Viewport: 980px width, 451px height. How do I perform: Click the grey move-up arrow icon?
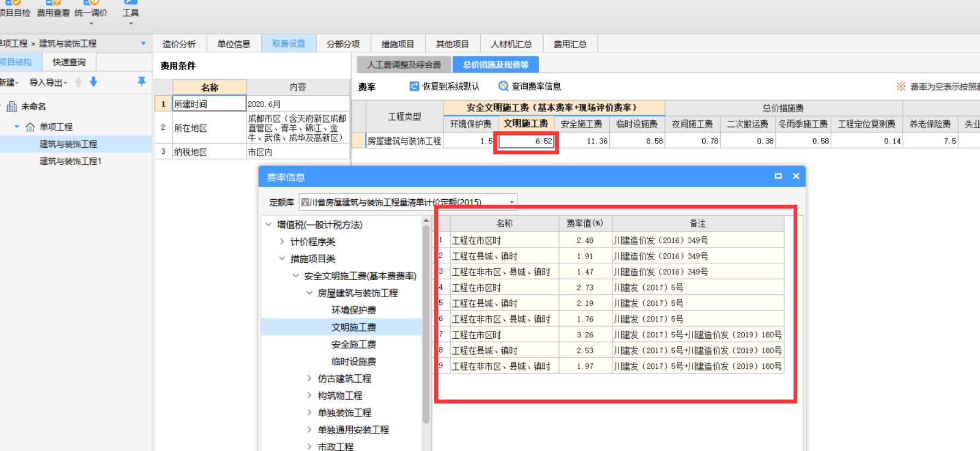(78, 82)
